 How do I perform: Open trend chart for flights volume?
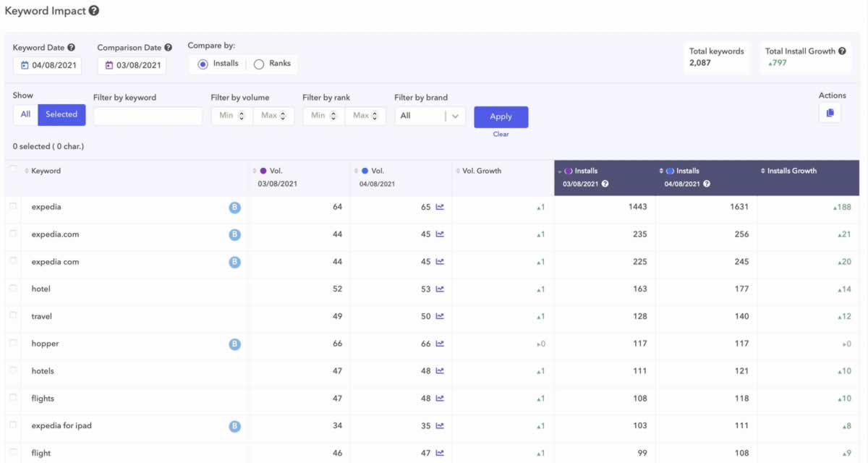[x=440, y=399]
